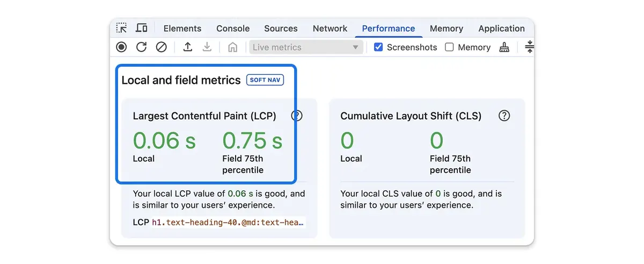Viewport: 644px width, 264px height.
Task: Go to the landing page home icon
Action: click(x=232, y=47)
